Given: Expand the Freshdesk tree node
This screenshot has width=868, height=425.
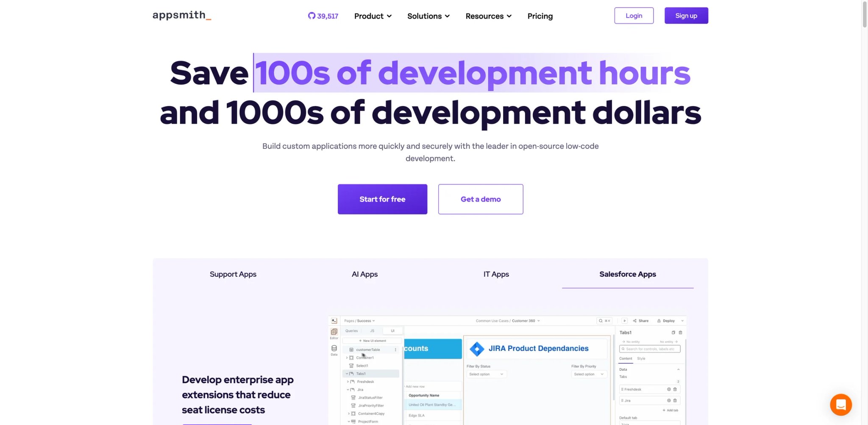Looking at the screenshot, I should [348, 382].
